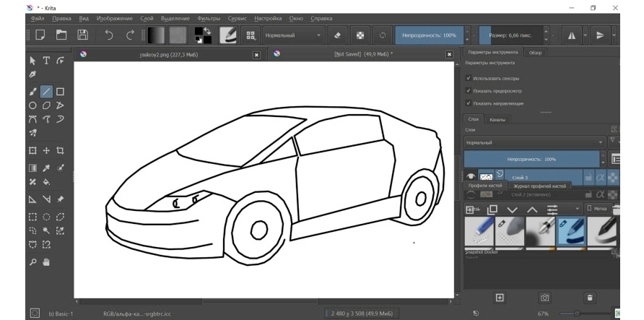Select the Zoom magnifier tool
Viewport: 644px width, 320px height.
pos(32,263)
